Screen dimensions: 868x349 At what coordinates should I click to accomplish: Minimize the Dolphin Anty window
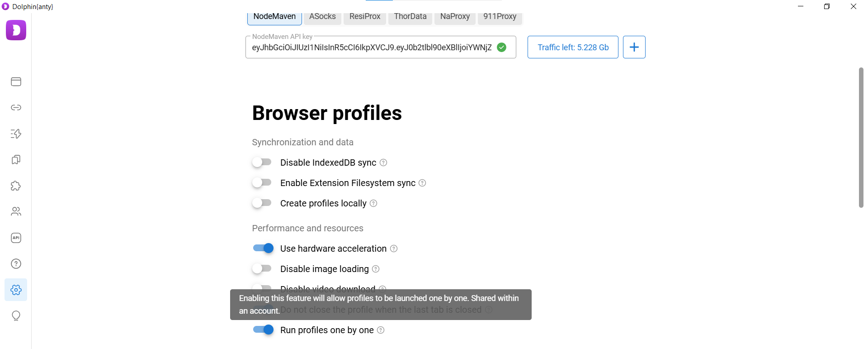(x=801, y=6)
